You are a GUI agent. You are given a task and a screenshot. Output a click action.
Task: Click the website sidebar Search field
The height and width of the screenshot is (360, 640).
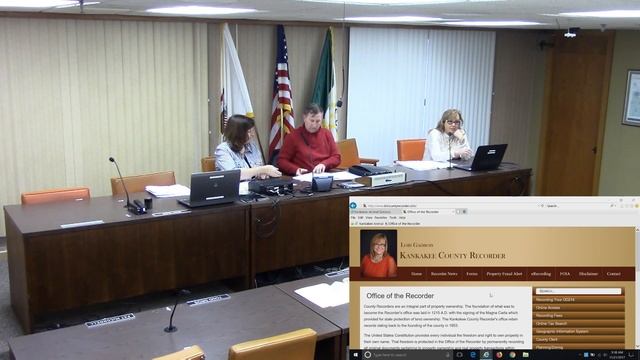578,291
